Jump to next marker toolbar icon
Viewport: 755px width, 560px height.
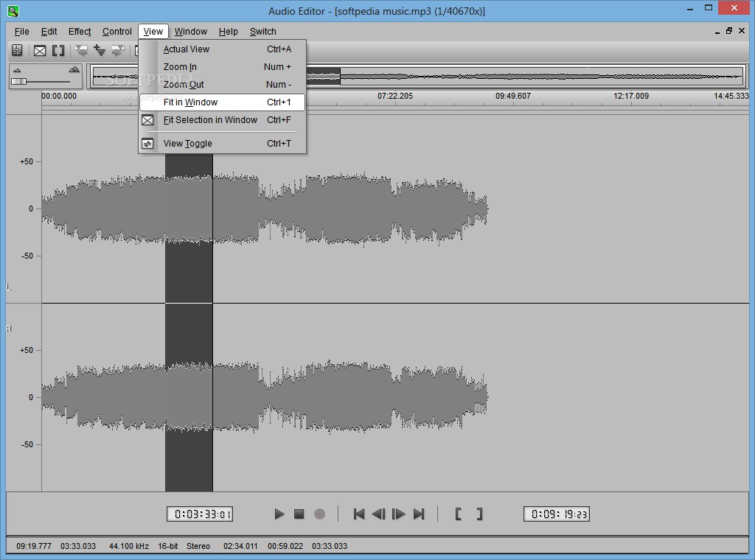(x=118, y=50)
